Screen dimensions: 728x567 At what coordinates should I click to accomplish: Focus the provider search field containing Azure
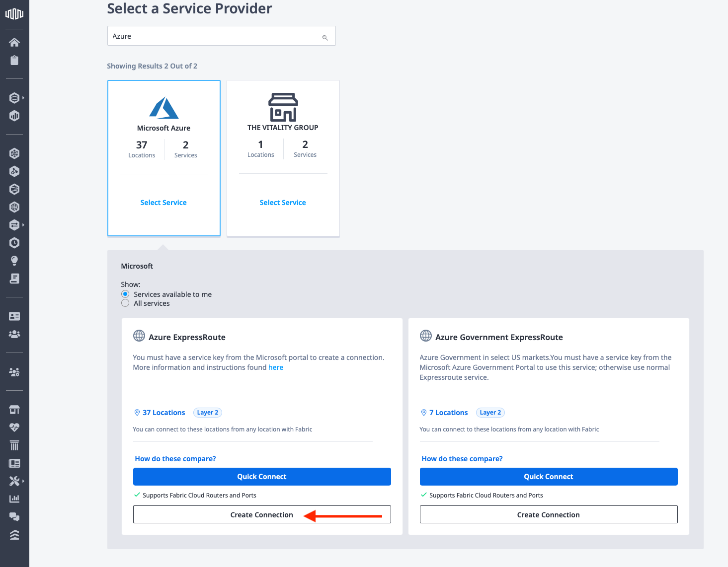tap(222, 36)
